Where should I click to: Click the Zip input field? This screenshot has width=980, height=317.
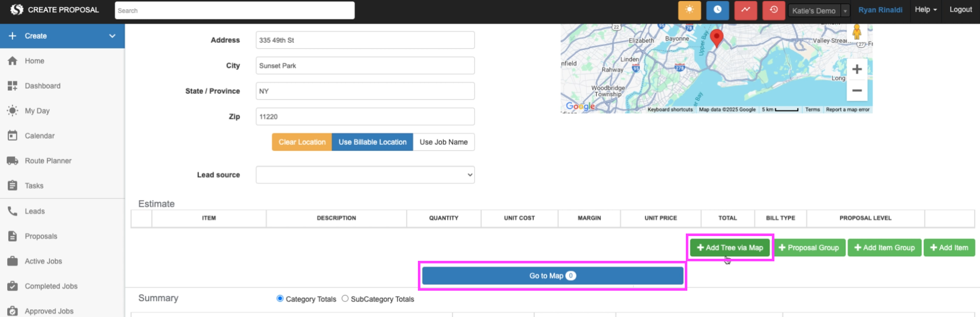pyautogui.click(x=365, y=117)
